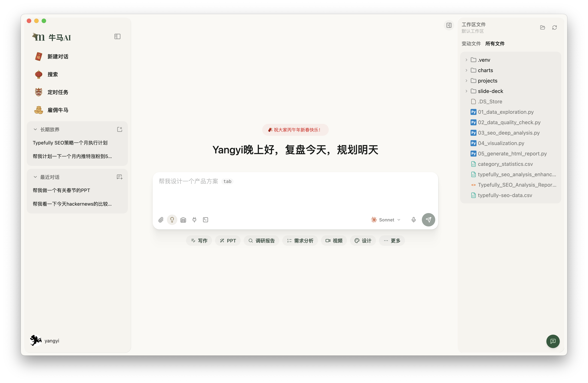Open the workspace folder icon
This screenshot has height=383, width=588.
542,28
